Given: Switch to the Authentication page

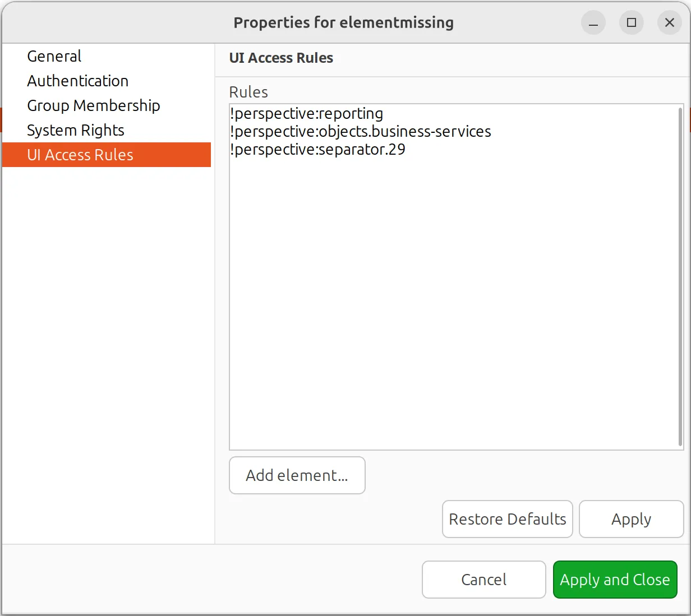Looking at the screenshot, I should click(x=77, y=81).
